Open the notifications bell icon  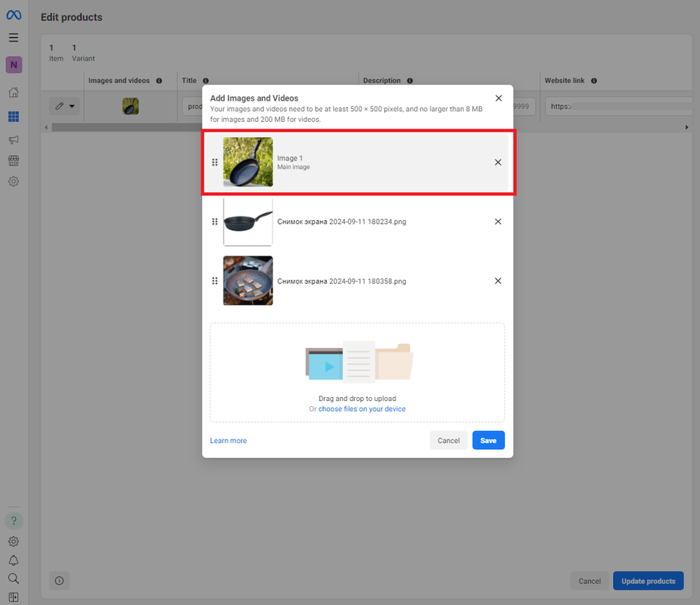(14, 560)
